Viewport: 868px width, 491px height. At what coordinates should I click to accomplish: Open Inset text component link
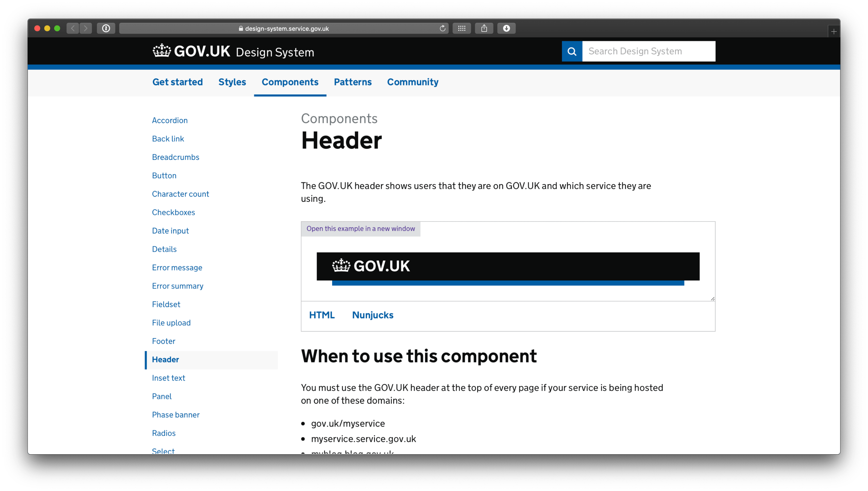(x=168, y=378)
